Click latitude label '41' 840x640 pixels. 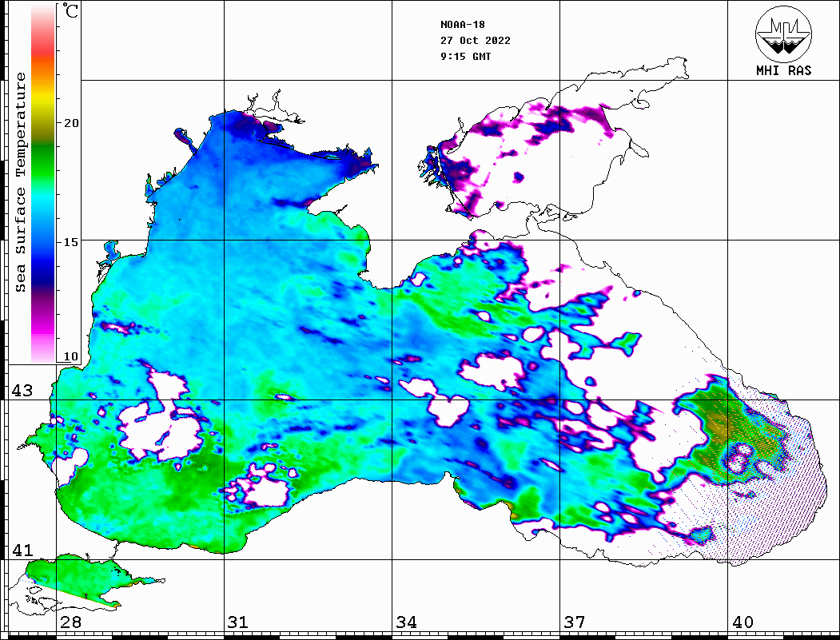tap(22, 550)
